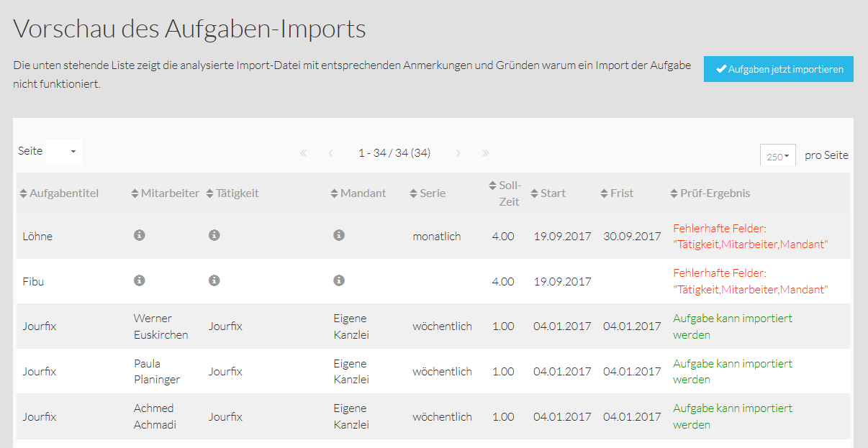Screen dimensions: 868x448
Task: Click Mitarbeiter info icon in Löhne row
Action: pyautogui.click(x=140, y=235)
